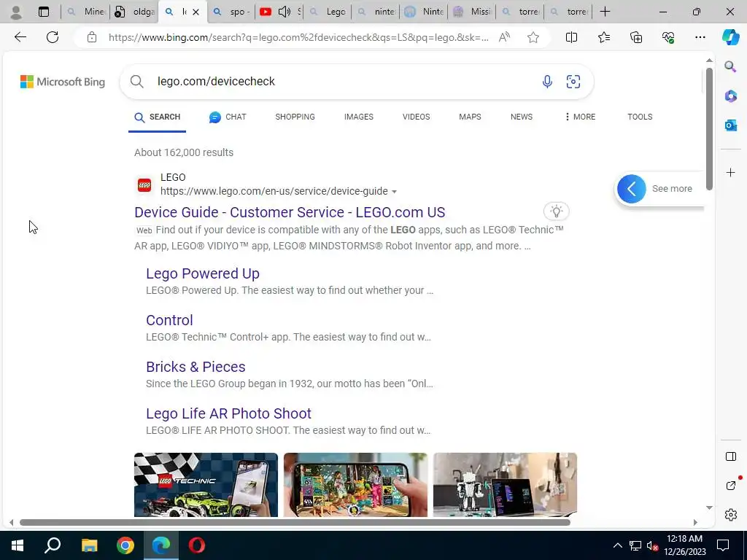Open Windows taskbar search
This screenshot has height=560, width=747.
[53, 545]
